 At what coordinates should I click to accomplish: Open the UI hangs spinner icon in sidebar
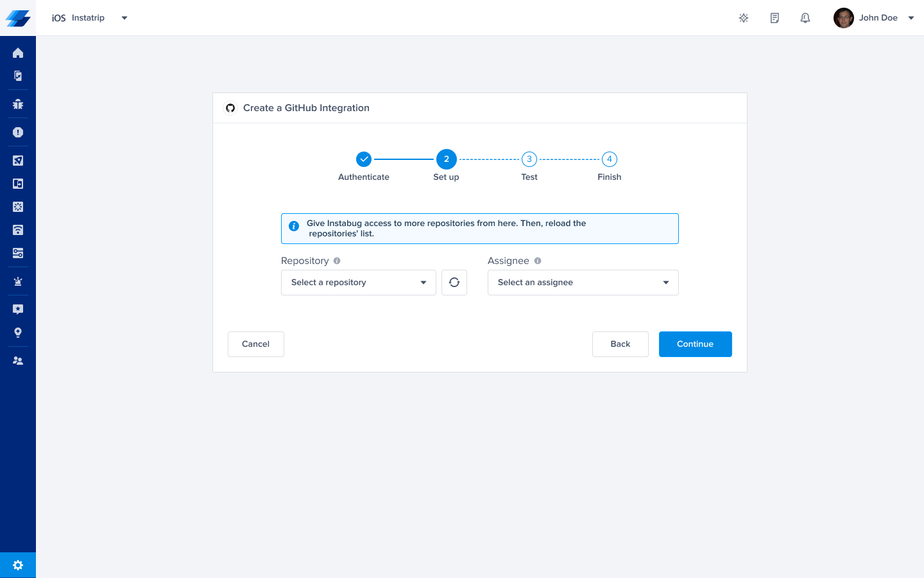point(18,207)
